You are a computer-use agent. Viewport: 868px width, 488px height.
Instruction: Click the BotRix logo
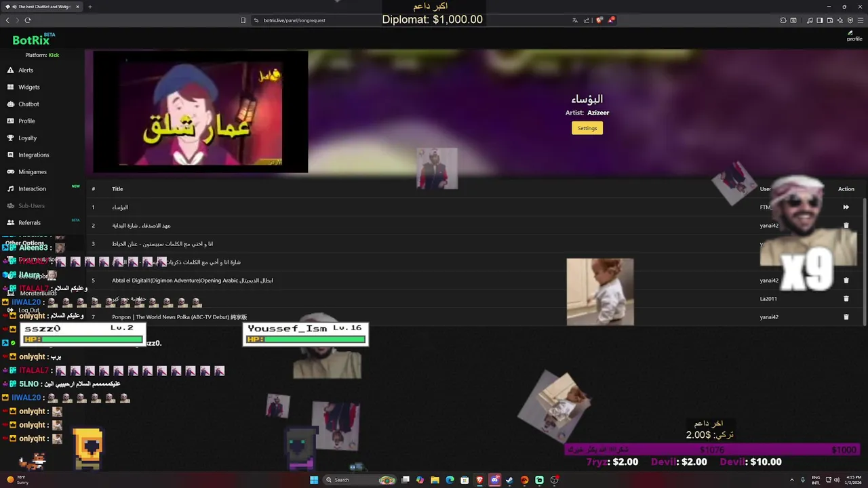click(33, 40)
